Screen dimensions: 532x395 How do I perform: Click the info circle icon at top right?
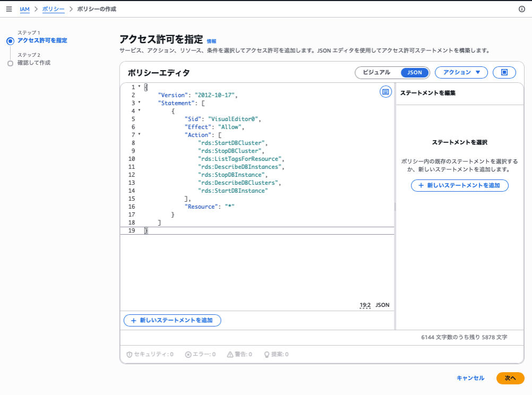[522, 9]
